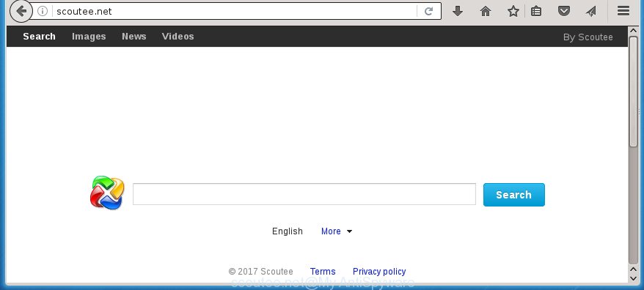Viewport: 644px width, 290px height.
Task: Open the hamburger menu
Action: [623, 11]
